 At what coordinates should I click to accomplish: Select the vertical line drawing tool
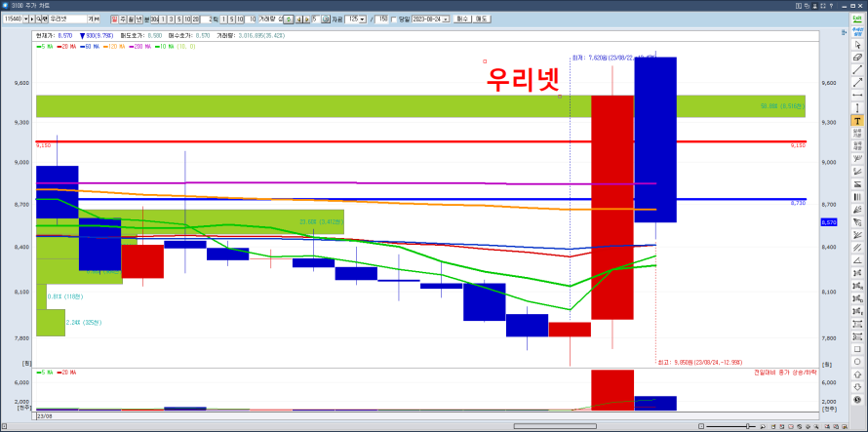[857, 107]
